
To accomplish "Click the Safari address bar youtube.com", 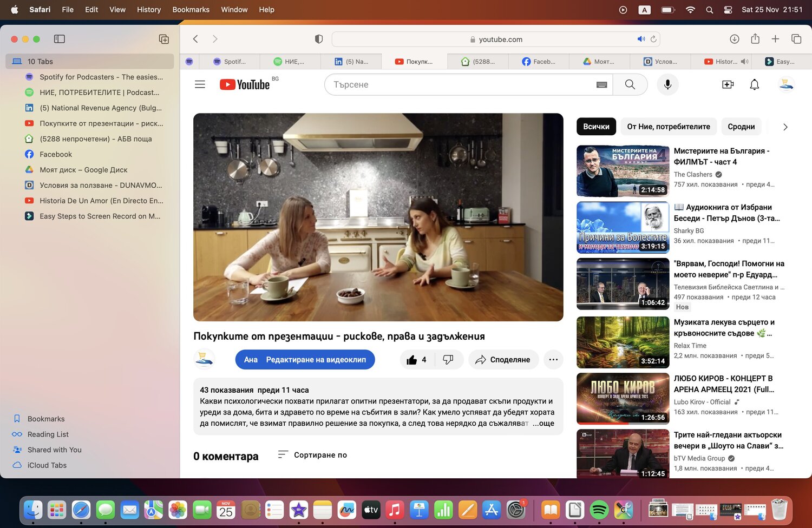I will [x=495, y=39].
